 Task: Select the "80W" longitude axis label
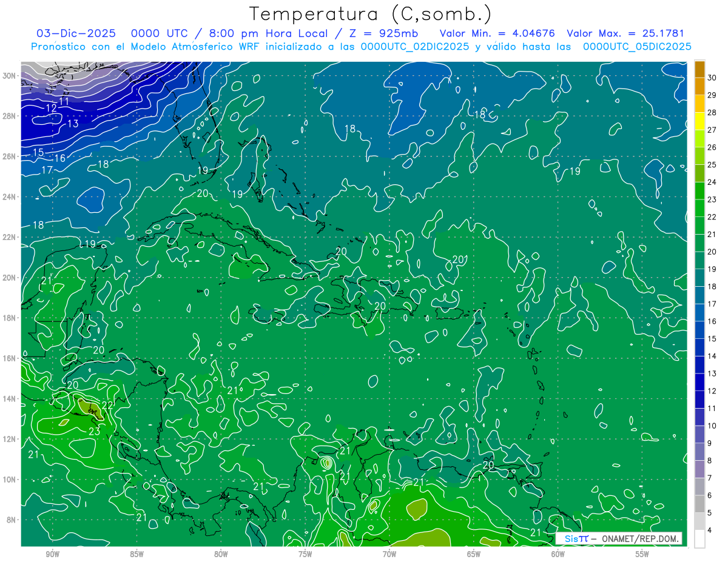pos(221,554)
